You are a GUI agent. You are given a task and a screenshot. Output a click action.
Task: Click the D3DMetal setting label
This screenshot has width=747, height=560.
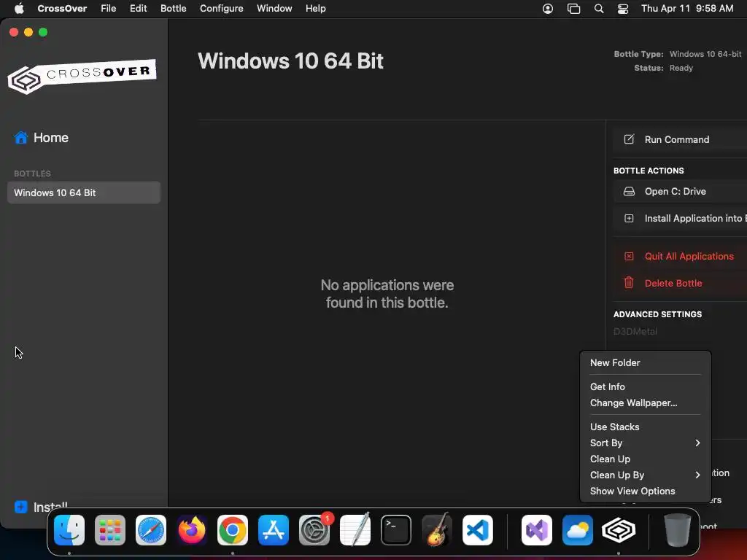[635, 332]
